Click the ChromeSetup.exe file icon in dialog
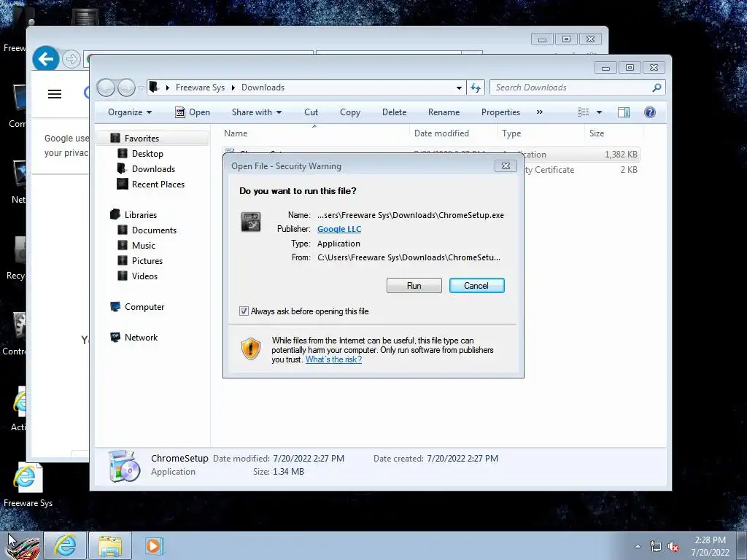The height and width of the screenshot is (560, 747). click(251, 222)
